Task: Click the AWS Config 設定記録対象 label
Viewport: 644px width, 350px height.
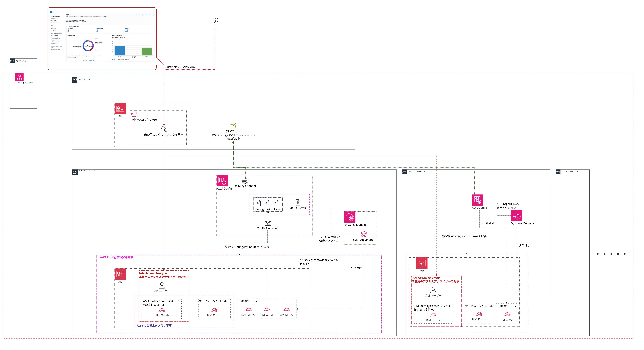Action: tap(116, 257)
